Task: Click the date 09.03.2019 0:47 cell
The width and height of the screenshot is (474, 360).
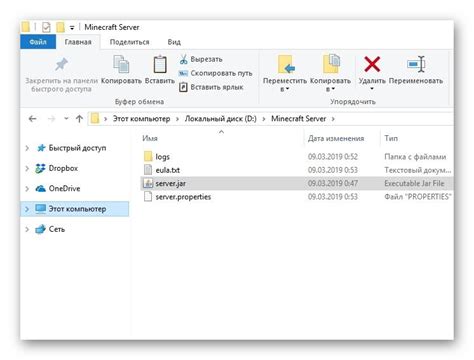Action: (x=333, y=183)
